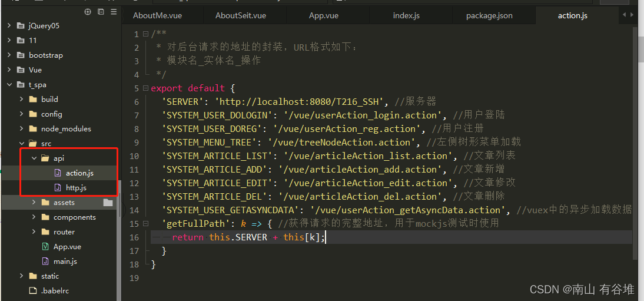Select the components folder label

click(x=74, y=217)
